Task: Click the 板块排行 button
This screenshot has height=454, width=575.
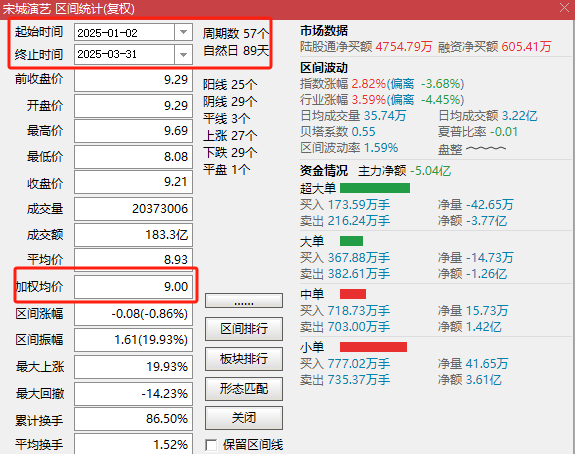Action: [x=244, y=359]
